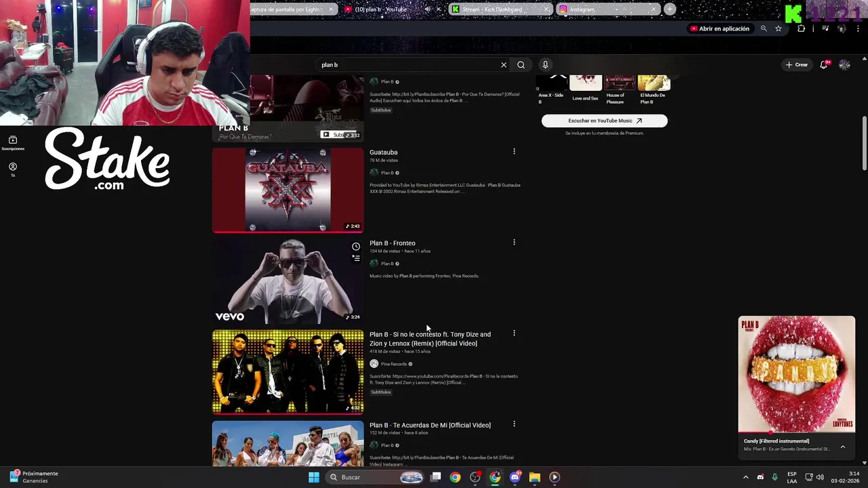
Task: Open more options for Si no le contesto
Action: point(514,333)
